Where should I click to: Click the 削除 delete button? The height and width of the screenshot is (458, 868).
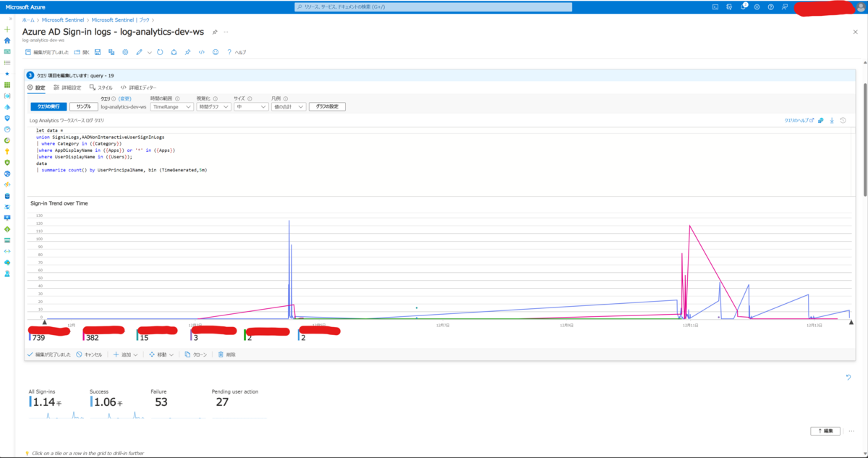click(x=226, y=355)
